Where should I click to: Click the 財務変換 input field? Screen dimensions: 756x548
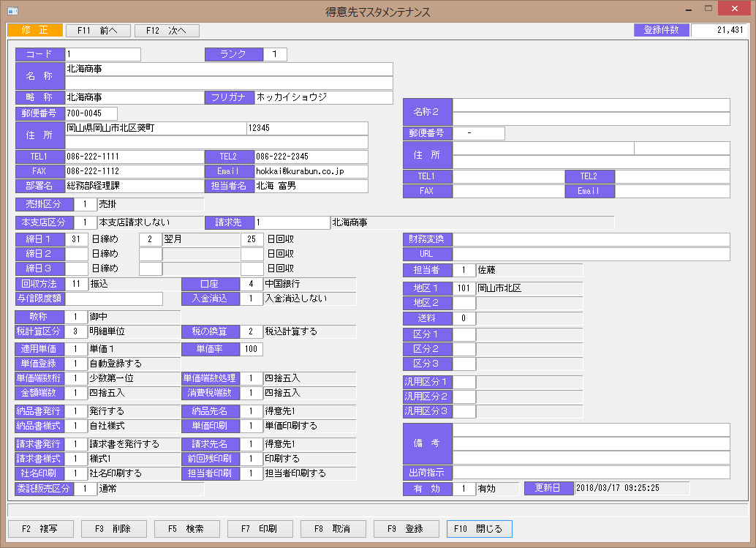[591, 239]
